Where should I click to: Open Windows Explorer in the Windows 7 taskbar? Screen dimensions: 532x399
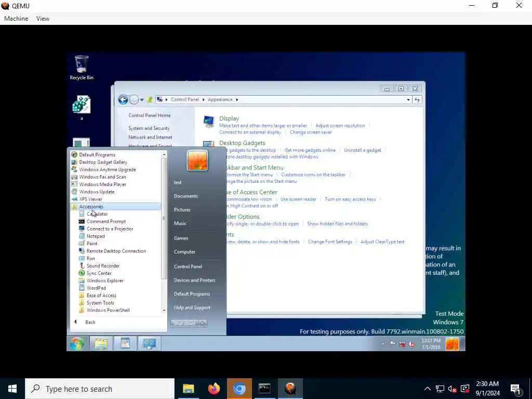[101, 344]
